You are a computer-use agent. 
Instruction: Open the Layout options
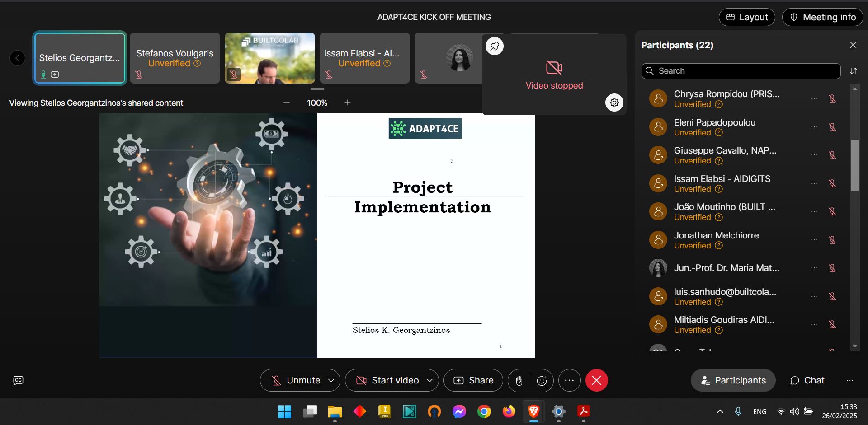click(747, 17)
